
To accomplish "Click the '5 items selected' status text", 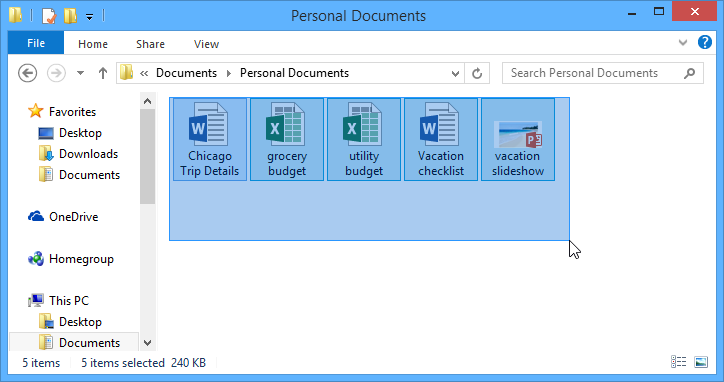I will (123, 363).
